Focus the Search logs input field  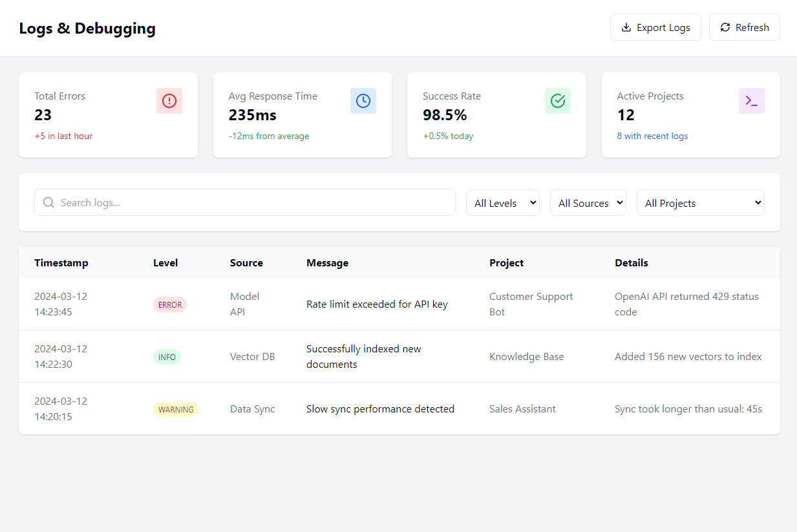click(252, 202)
